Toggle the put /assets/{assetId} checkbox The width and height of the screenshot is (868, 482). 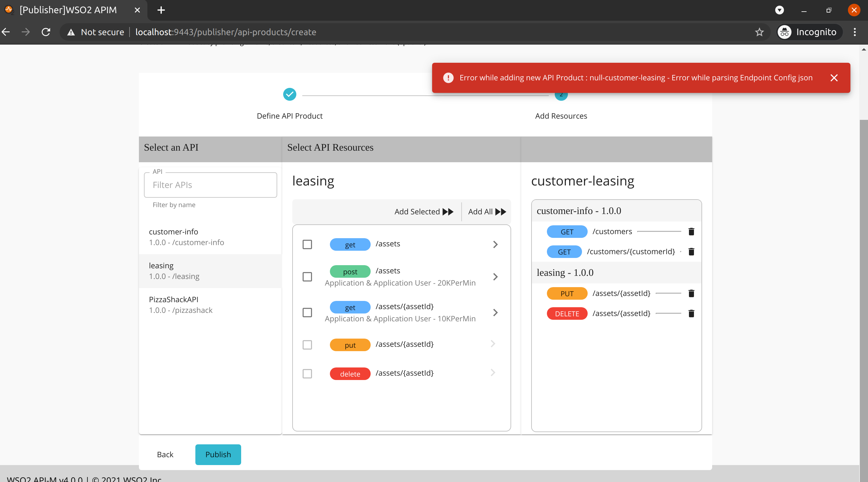click(x=307, y=345)
